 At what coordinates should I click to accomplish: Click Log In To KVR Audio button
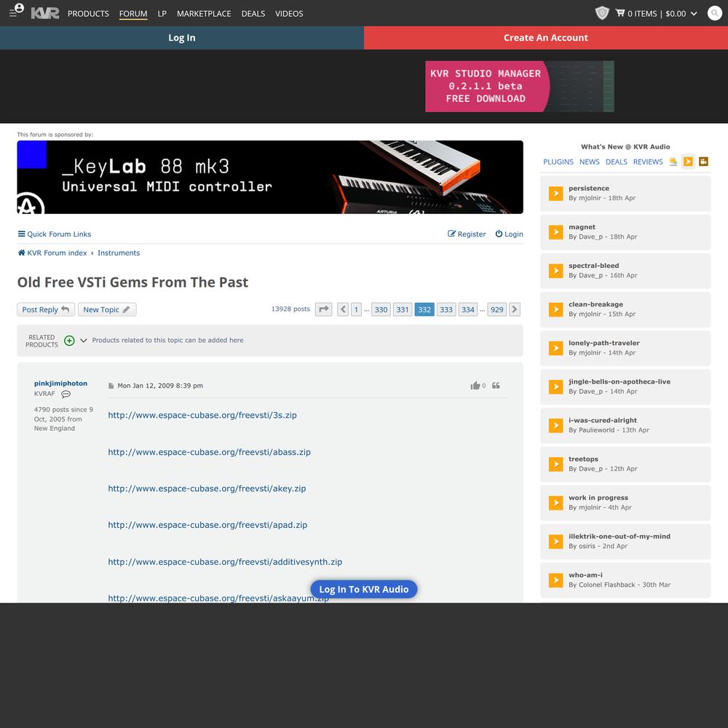(x=363, y=589)
